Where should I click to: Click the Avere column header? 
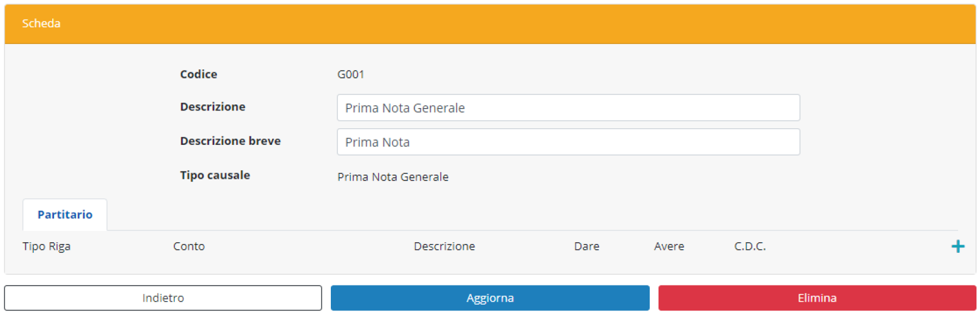669,246
